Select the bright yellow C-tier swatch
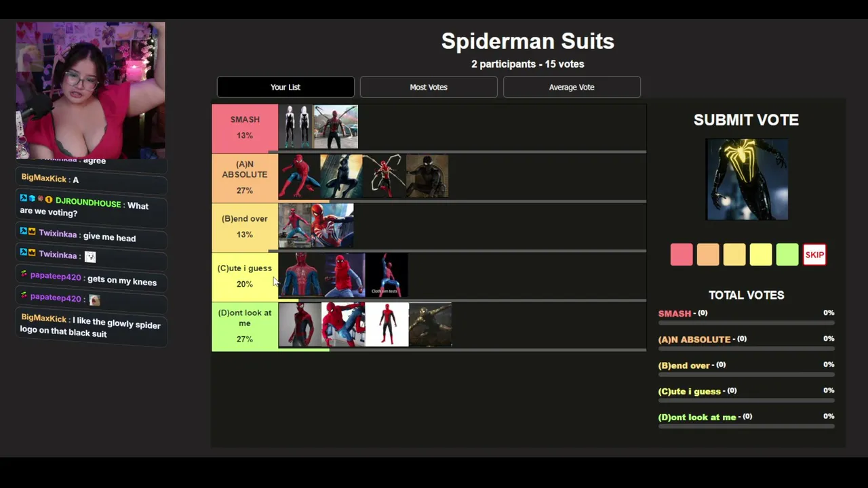The width and height of the screenshot is (868, 488). 761,255
